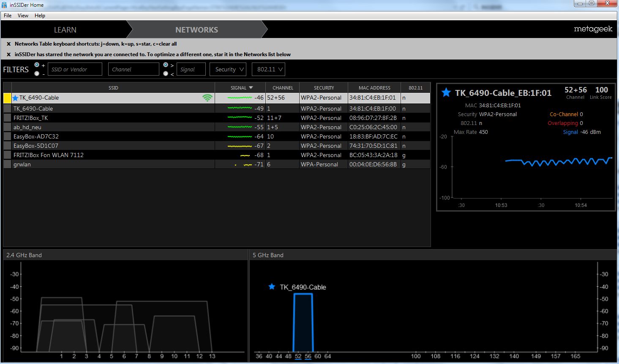
Task: Click the 2.4 GHz Band panel title
Action: (x=24, y=255)
